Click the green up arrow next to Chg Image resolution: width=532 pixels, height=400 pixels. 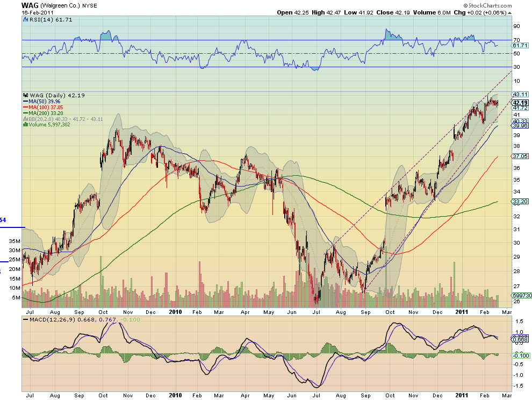[510, 13]
